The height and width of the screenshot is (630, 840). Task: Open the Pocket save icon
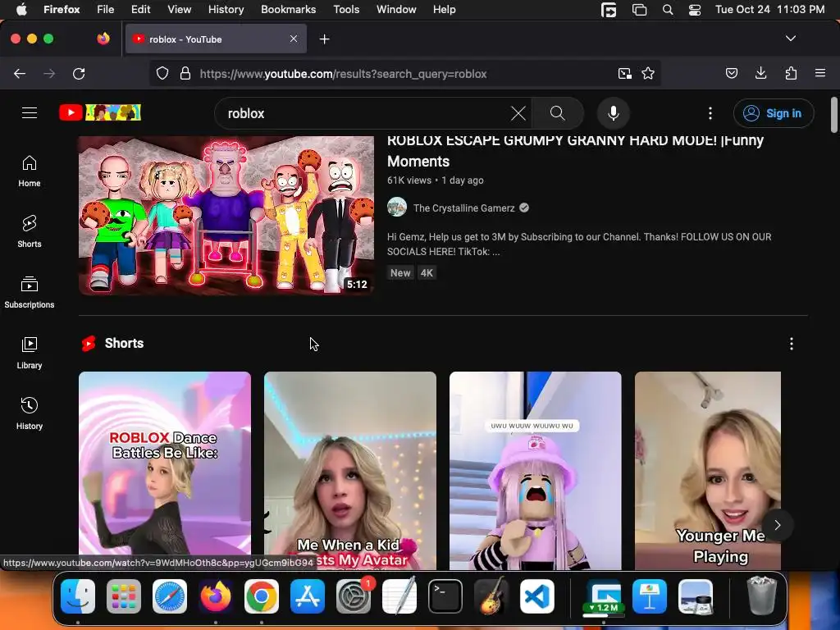tap(732, 73)
